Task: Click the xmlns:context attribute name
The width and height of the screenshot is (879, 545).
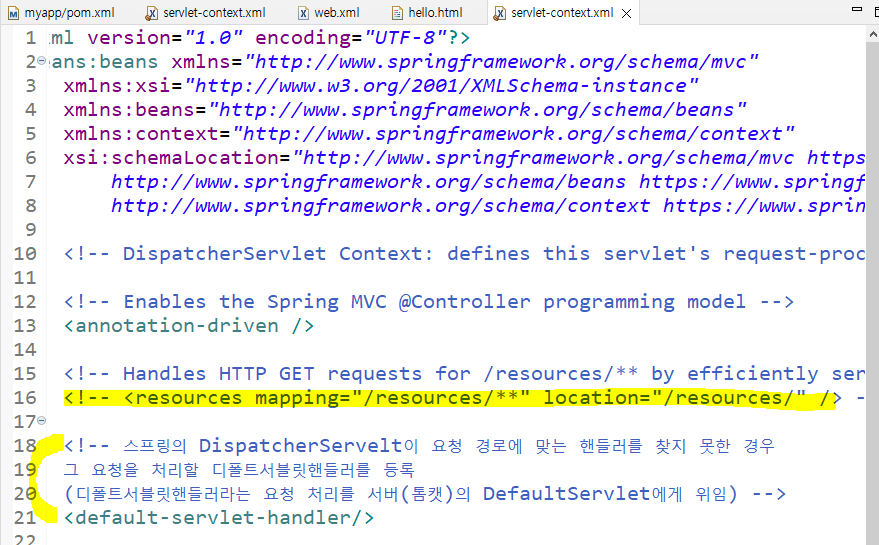Action: click(141, 133)
